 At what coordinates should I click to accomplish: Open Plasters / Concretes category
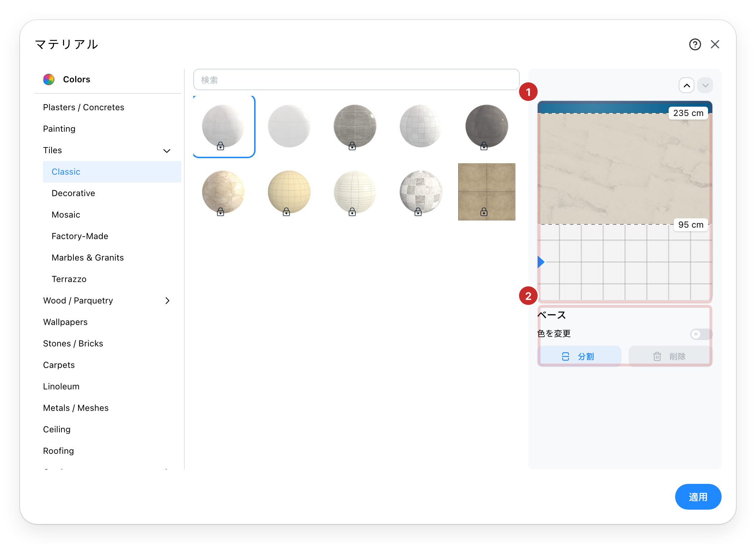[84, 107]
